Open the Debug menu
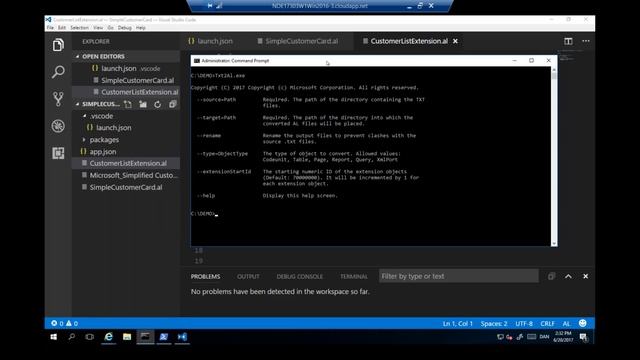 tap(124, 28)
